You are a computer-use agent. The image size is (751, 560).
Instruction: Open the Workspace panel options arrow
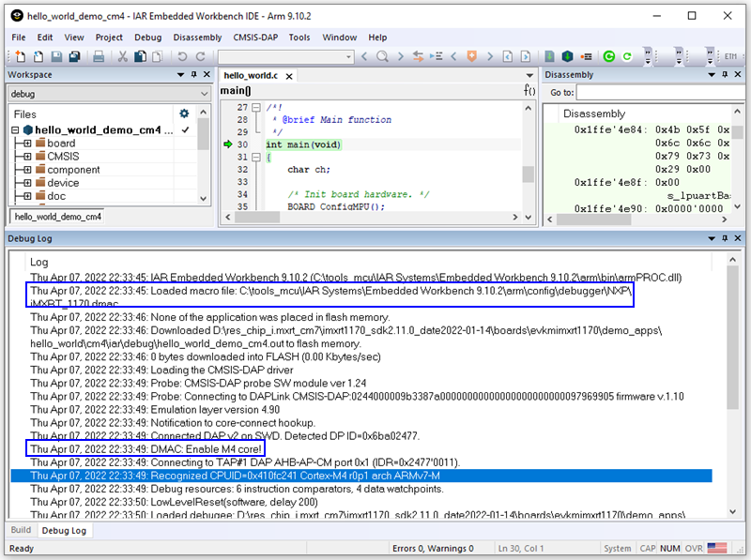coord(180,75)
